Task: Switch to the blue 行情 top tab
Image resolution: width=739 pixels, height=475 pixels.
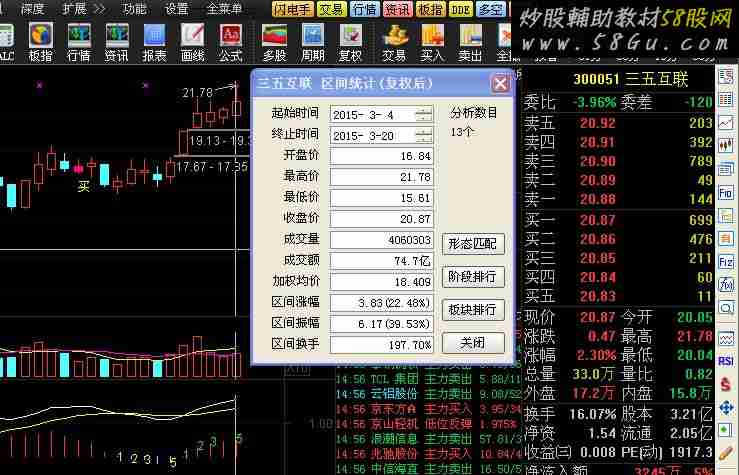Action: pyautogui.click(x=364, y=9)
